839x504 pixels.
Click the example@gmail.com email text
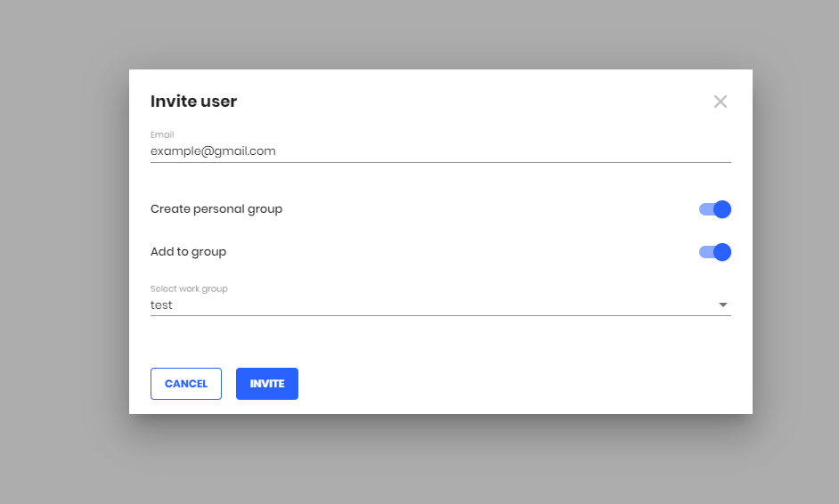(213, 151)
